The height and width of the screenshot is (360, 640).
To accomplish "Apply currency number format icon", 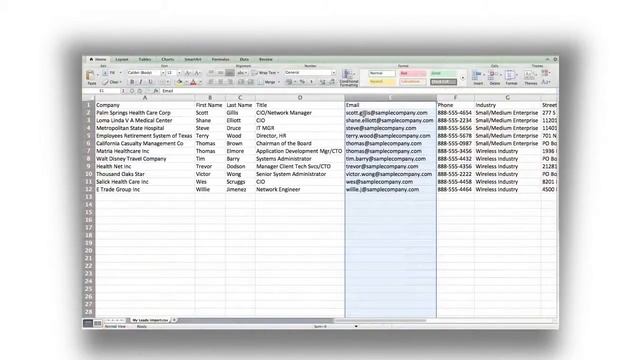I will pos(290,82).
